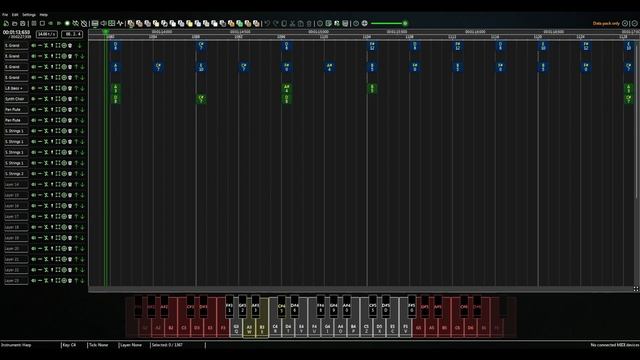Click the tempo box showing 14.00 t/s
Image resolution: width=640 pixels, height=360 pixels.
[47, 34]
